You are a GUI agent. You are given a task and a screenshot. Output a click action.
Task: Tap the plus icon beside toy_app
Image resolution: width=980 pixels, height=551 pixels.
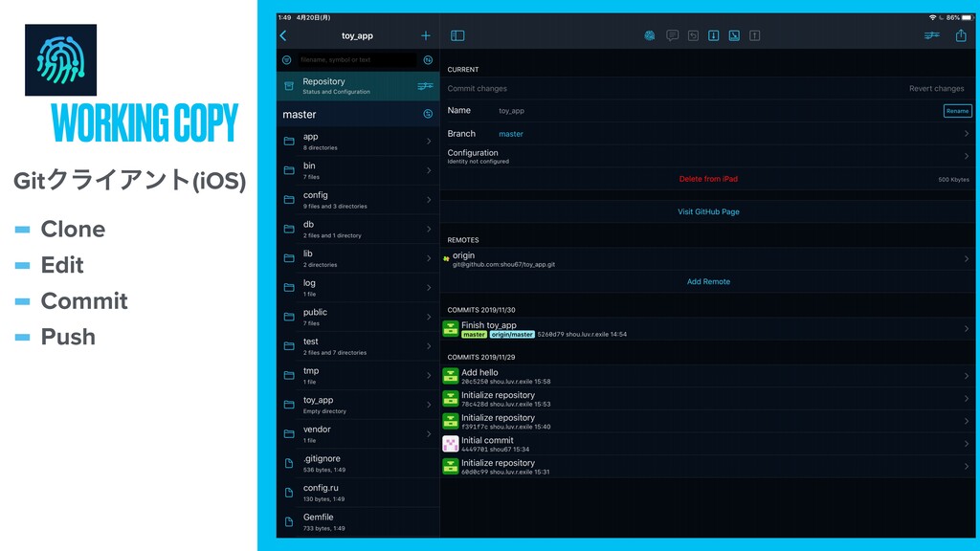426,35
